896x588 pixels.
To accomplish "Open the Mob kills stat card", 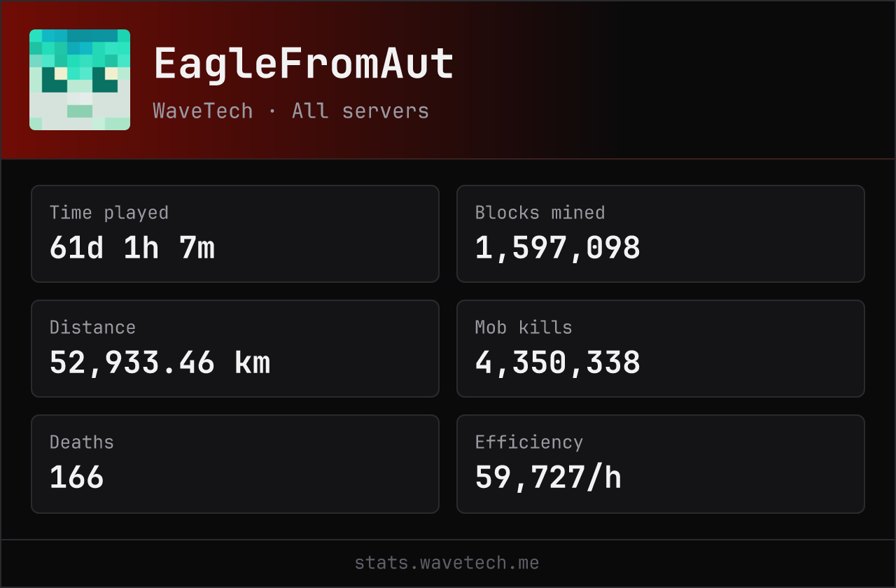I will pos(661,349).
